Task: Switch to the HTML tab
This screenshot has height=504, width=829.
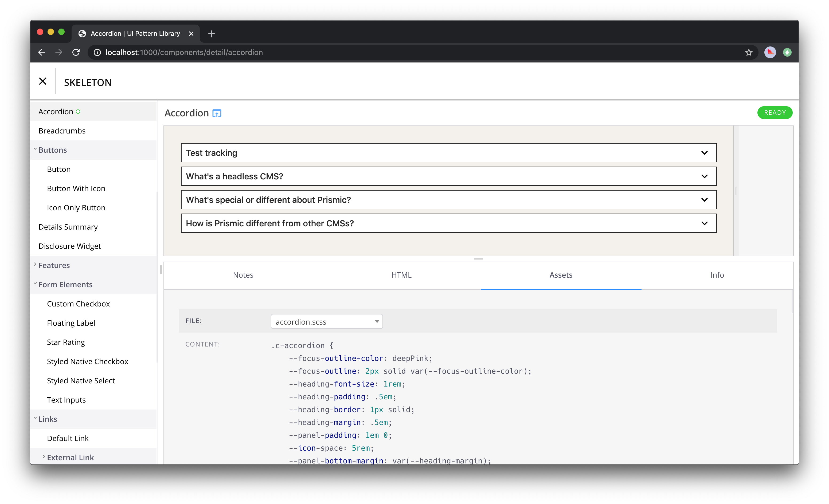Action: click(x=401, y=275)
